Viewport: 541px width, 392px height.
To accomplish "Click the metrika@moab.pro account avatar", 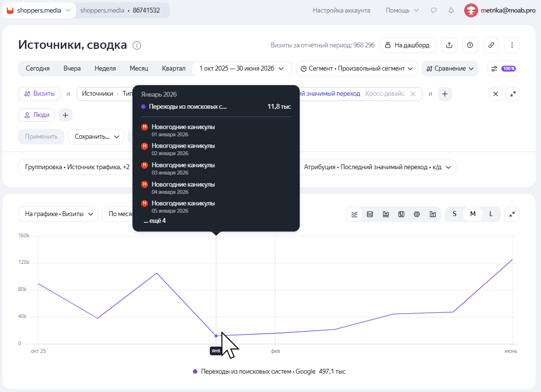I will [x=471, y=10].
